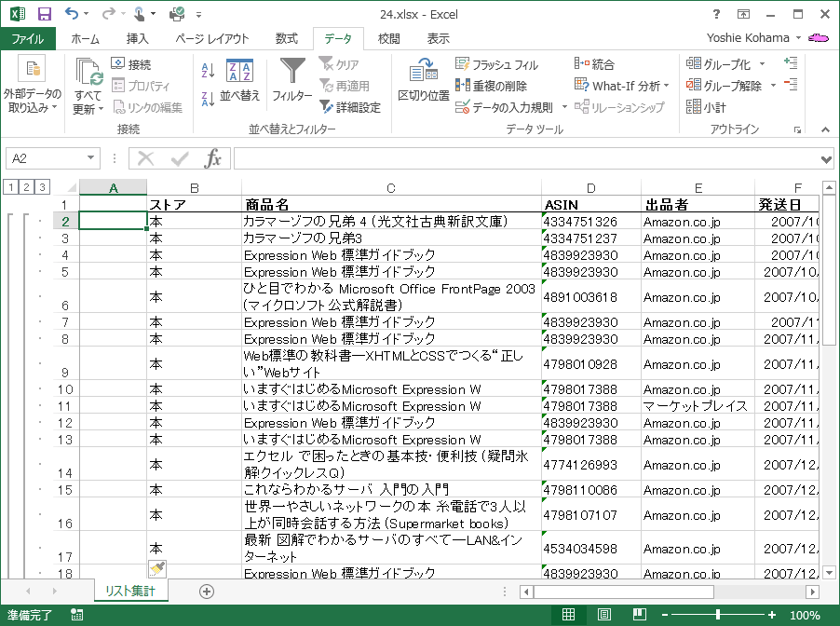The height and width of the screenshot is (626, 840).
Task: Click macro recording status bar icon
Action: [76, 615]
